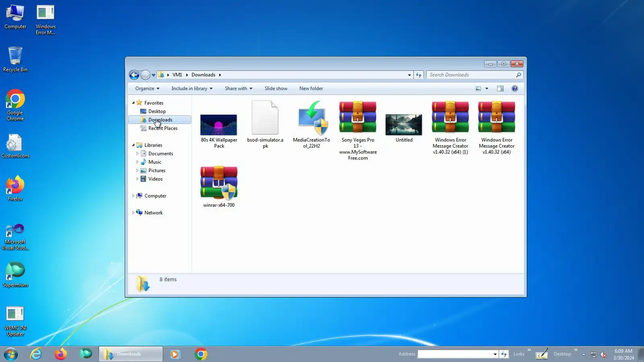The height and width of the screenshot is (362, 644).
Task: Open the Share with menu
Action: click(x=239, y=88)
